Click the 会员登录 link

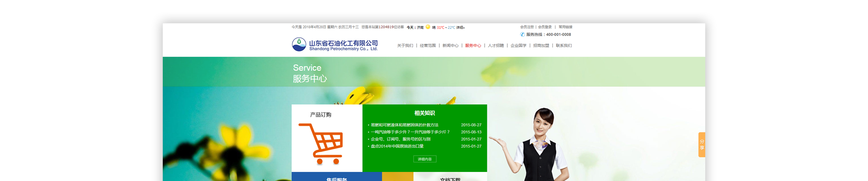pos(545,27)
